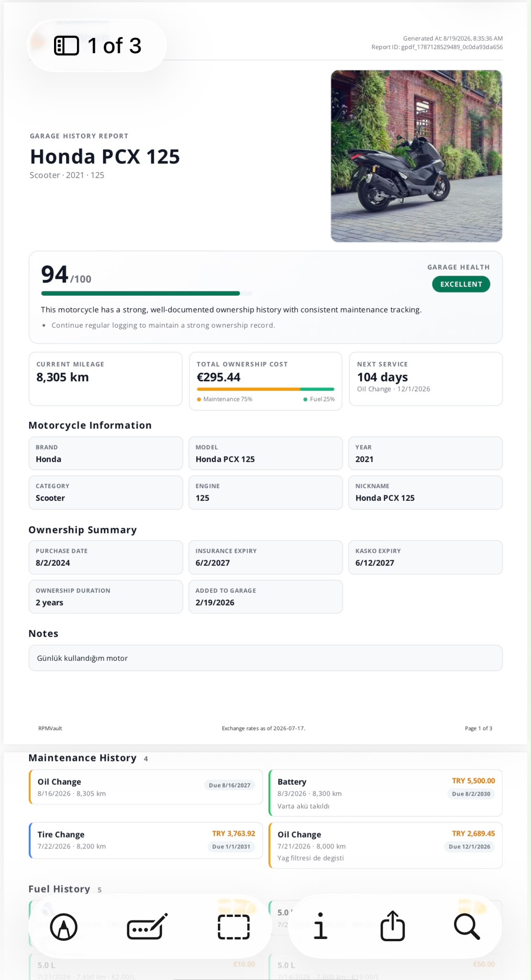Open the document info icon
This screenshot has width=531, height=980.
point(321,926)
